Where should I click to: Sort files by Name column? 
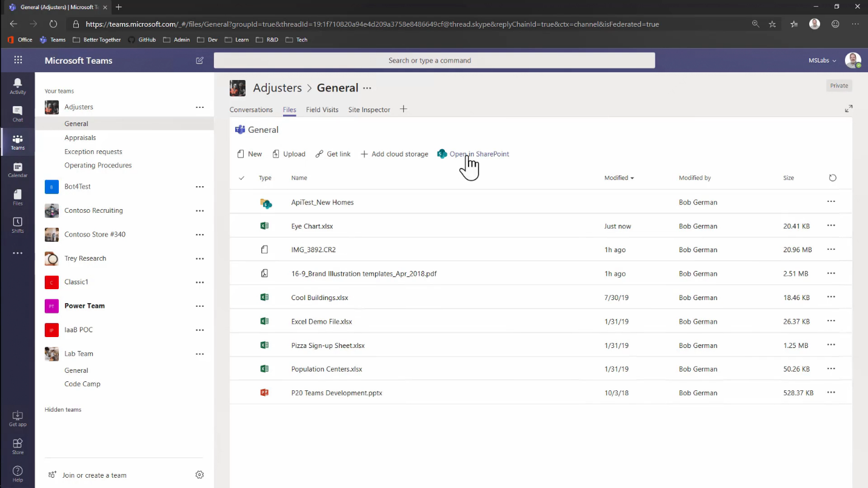(x=299, y=178)
